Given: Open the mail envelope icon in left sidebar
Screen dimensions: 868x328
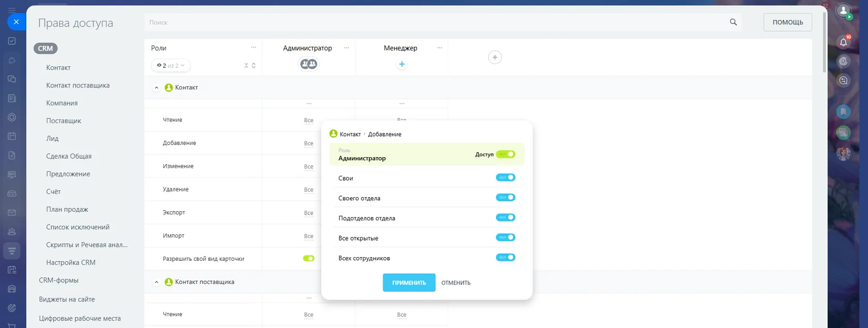Looking at the screenshot, I should point(12,213).
